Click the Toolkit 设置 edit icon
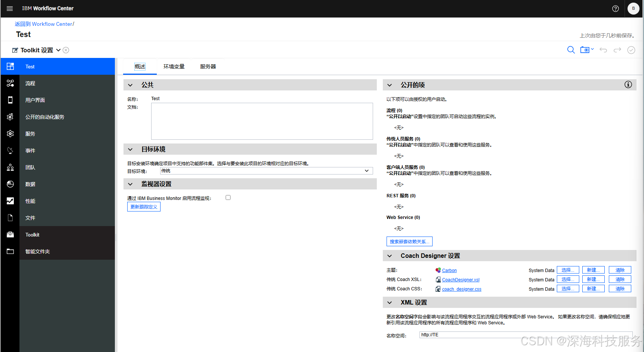Screen dimensions: 644x352 15,50
